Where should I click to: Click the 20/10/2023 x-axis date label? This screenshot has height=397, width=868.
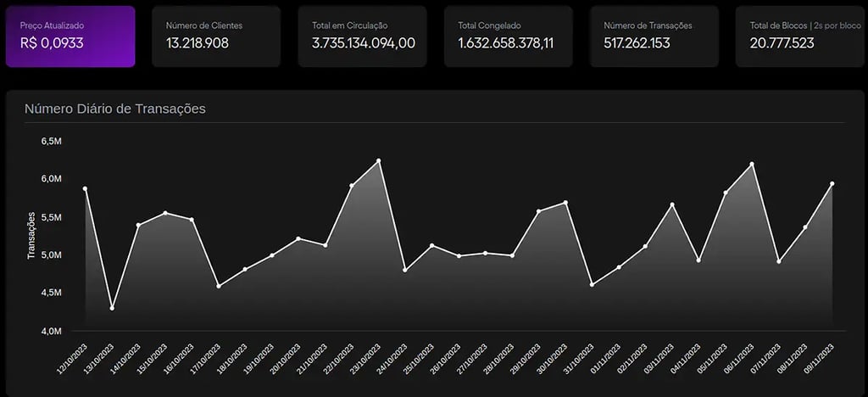285,358
